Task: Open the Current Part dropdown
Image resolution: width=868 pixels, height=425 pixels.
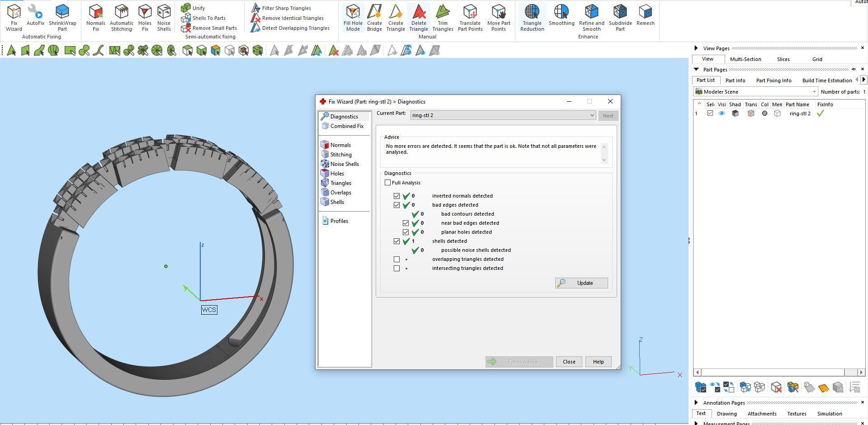Action: 503,115
